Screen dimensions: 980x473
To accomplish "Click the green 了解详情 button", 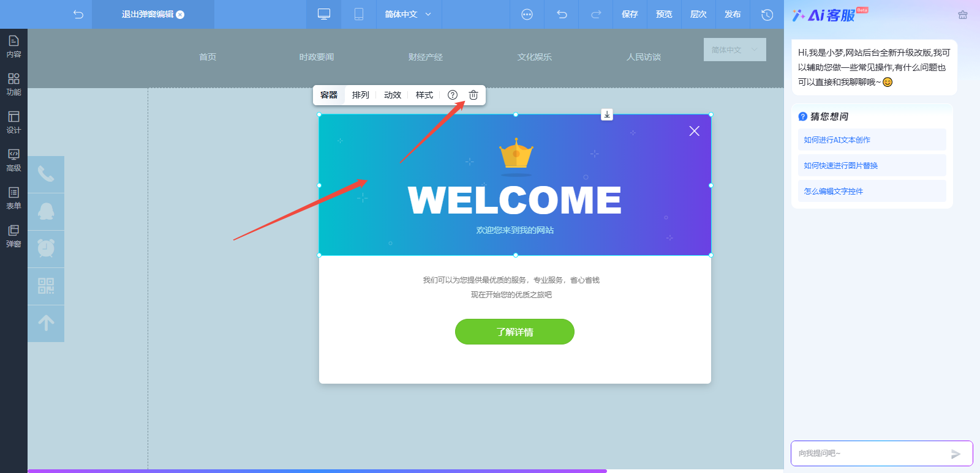I will [514, 332].
